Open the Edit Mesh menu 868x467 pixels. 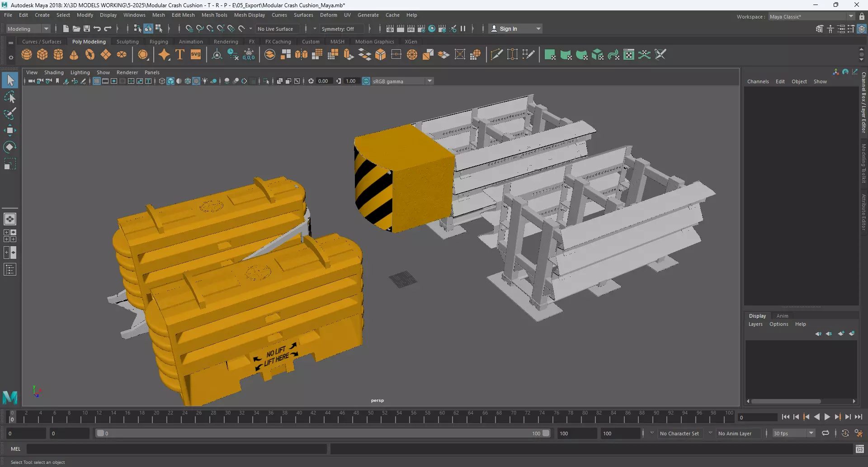coord(183,15)
